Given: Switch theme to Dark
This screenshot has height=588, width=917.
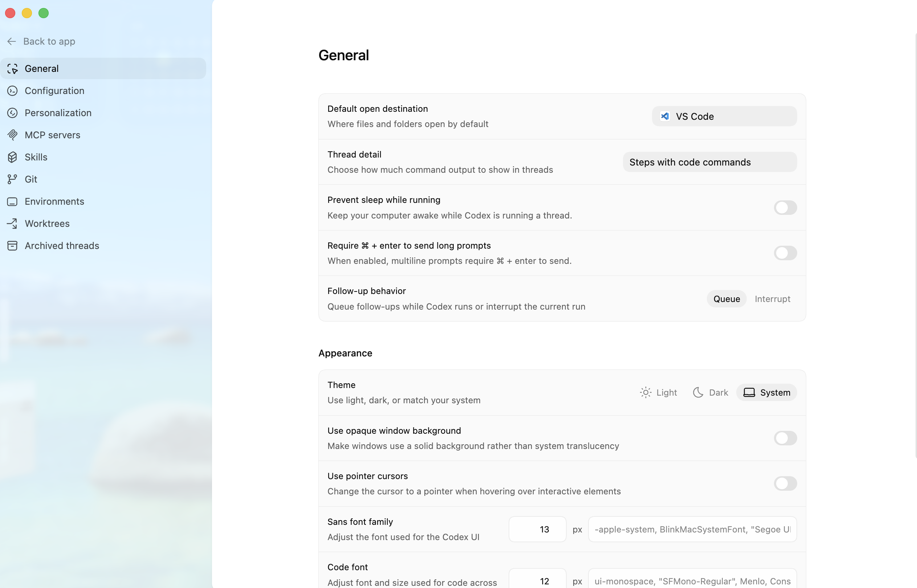Looking at the screenshot, I should (710, 392).
